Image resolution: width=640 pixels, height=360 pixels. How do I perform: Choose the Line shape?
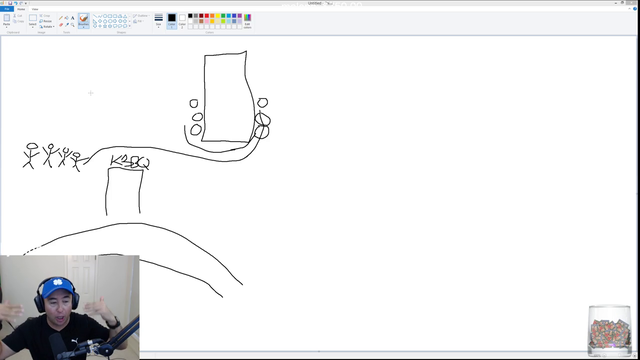coord(95,16)
